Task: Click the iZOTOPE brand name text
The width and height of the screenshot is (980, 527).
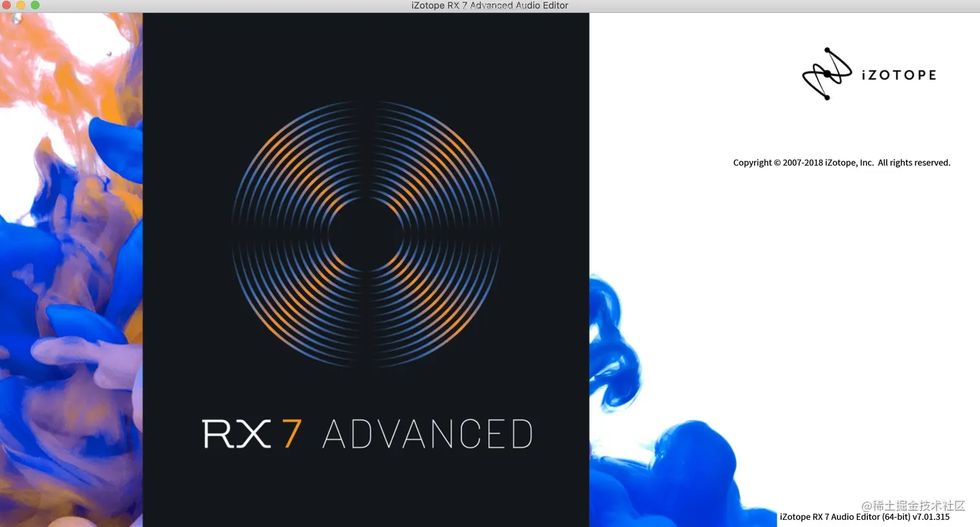Action: pos(899,75)
